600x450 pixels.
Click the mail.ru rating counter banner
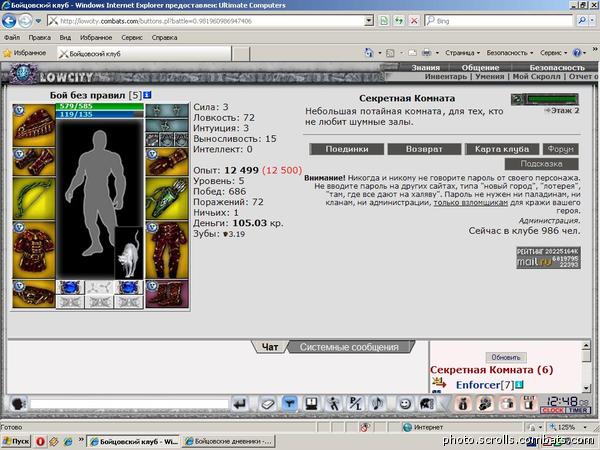[x=548, y=258]
